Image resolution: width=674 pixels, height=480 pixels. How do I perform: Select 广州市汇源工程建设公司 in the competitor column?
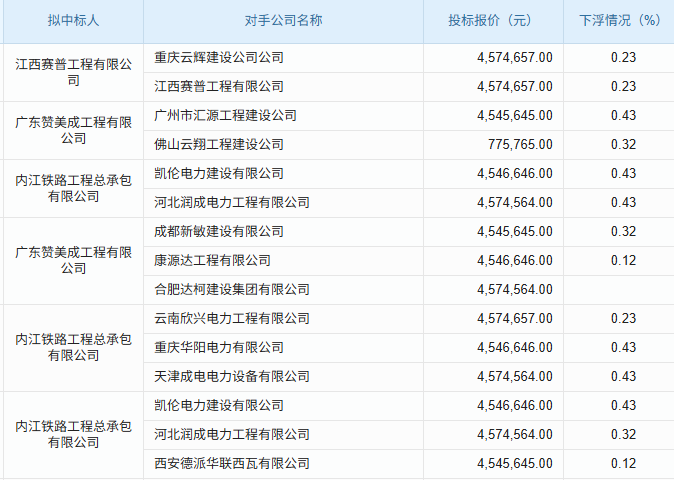(225, 116)
